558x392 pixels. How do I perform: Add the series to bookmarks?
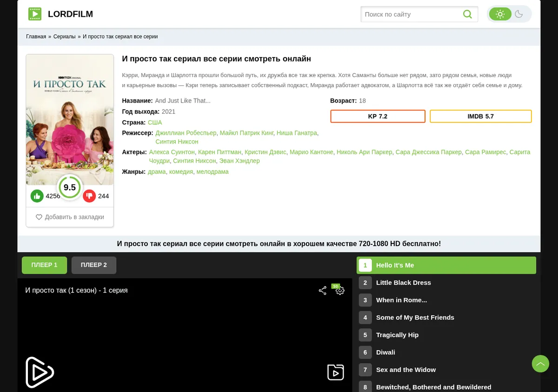[70, 217]
